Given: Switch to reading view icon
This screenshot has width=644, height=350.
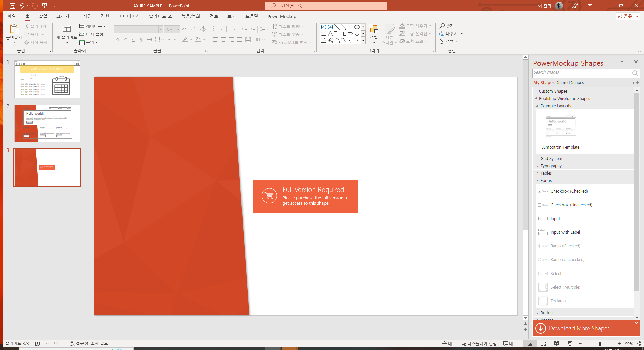Looking at the screenshot, I should click(x=557, y=344).
